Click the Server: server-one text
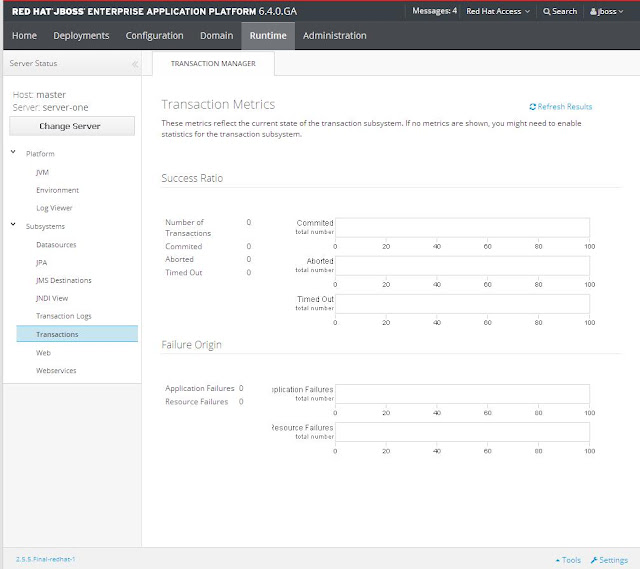This screenshot has width=640, height=569. pos(50,107)
